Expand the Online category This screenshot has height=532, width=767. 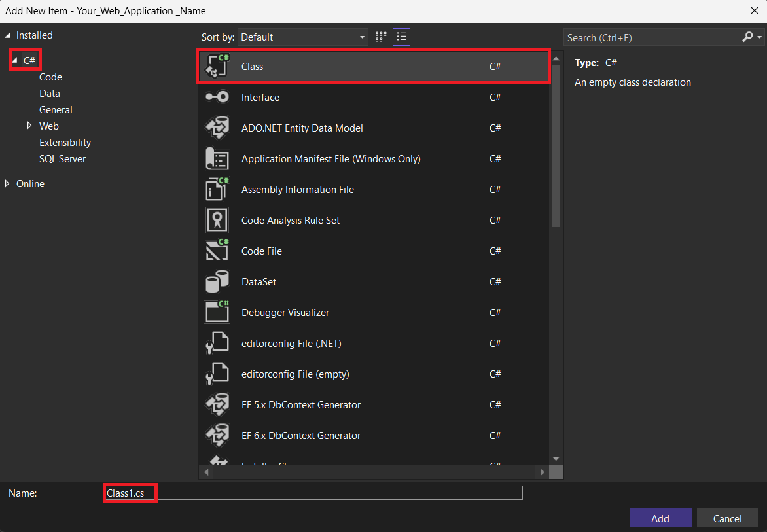(8, 184)
